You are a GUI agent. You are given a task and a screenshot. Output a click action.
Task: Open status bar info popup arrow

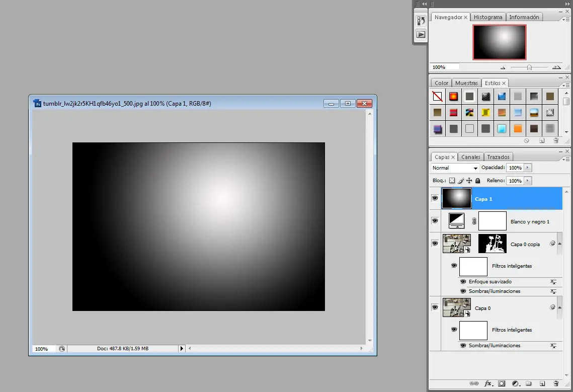click(182, 349)
